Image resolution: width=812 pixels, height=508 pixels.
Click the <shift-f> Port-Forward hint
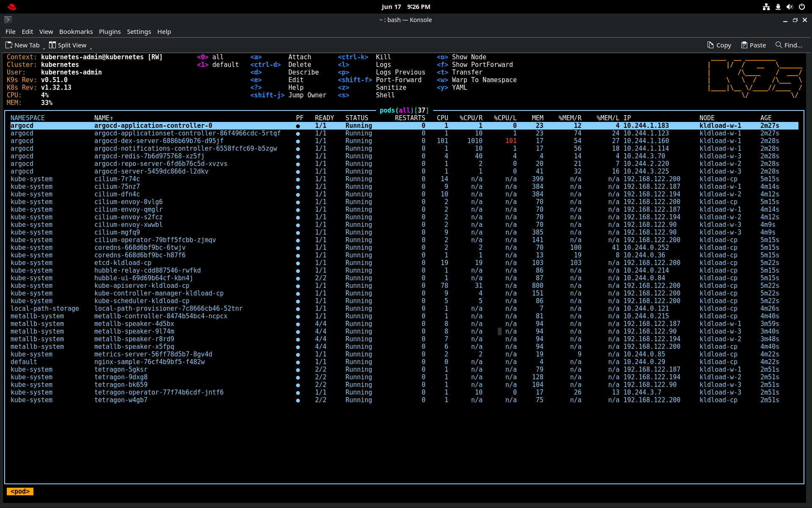coord(380,80)
